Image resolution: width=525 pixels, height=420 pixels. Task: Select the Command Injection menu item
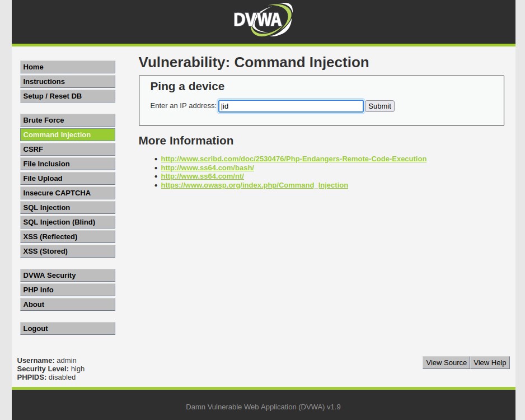point(68,134)
